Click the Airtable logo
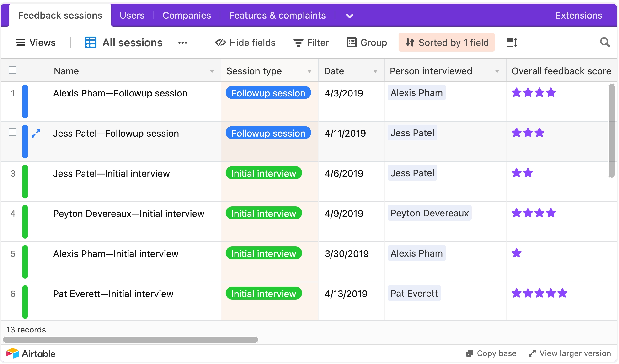Viewport: 619px width, 364px height. [31, 354]
